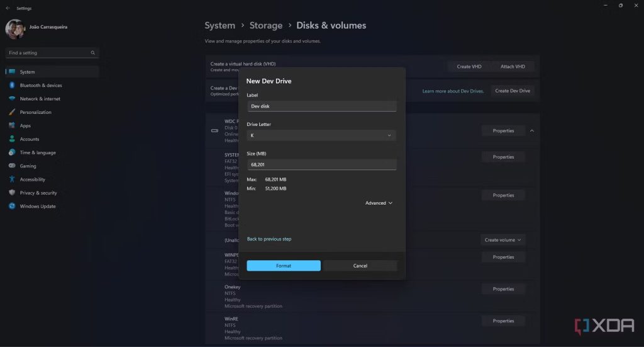The image size is (644, 347).
Task: Open Bluetooth & devices icon
Action: point(13,85)
